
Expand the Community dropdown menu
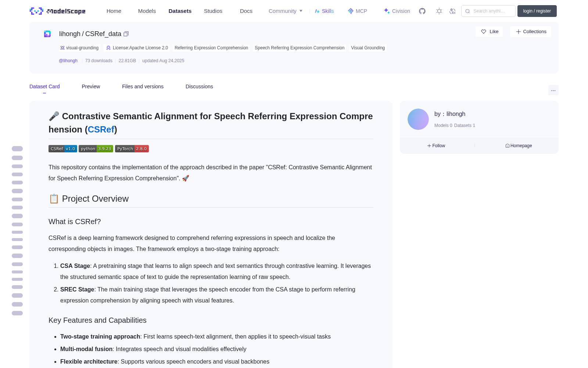(286, 11)
